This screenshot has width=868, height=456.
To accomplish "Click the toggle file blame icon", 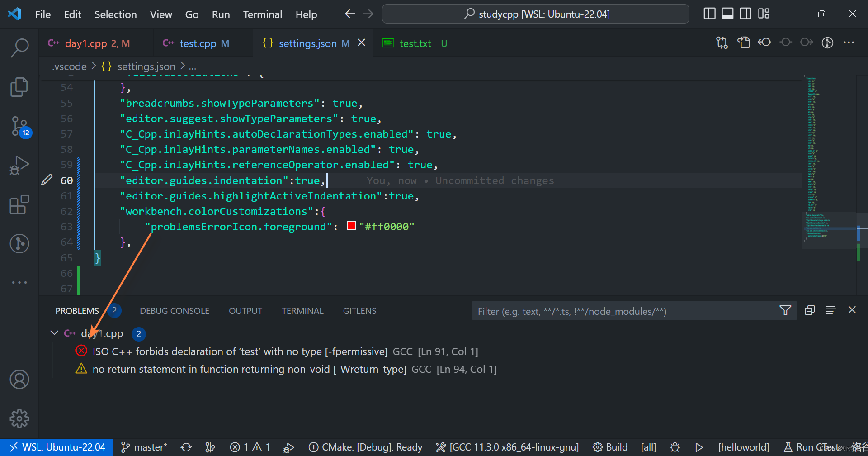I will pos(764,43).
